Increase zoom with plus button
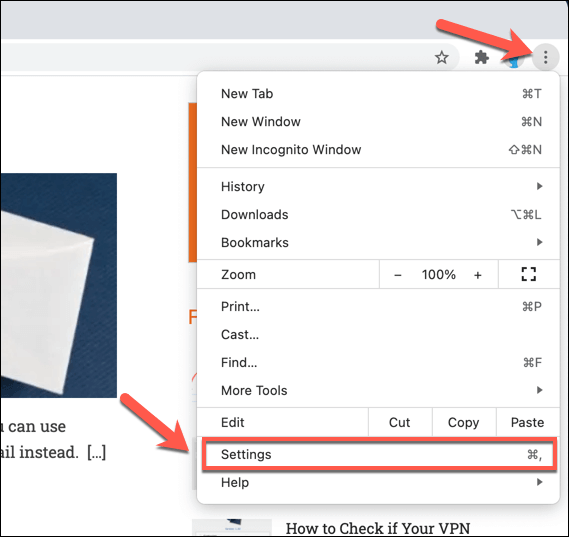The image size is (569, 537). click(478, 275)
